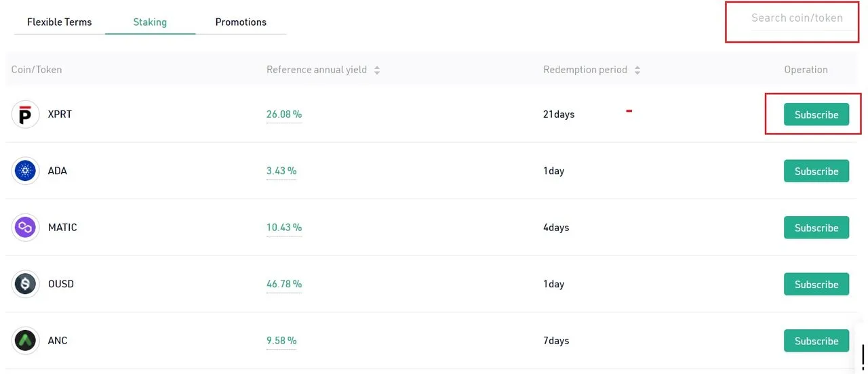868x374 pixels.
Task: Click the OUSD coin logo icon
Action: pos(26,284)
